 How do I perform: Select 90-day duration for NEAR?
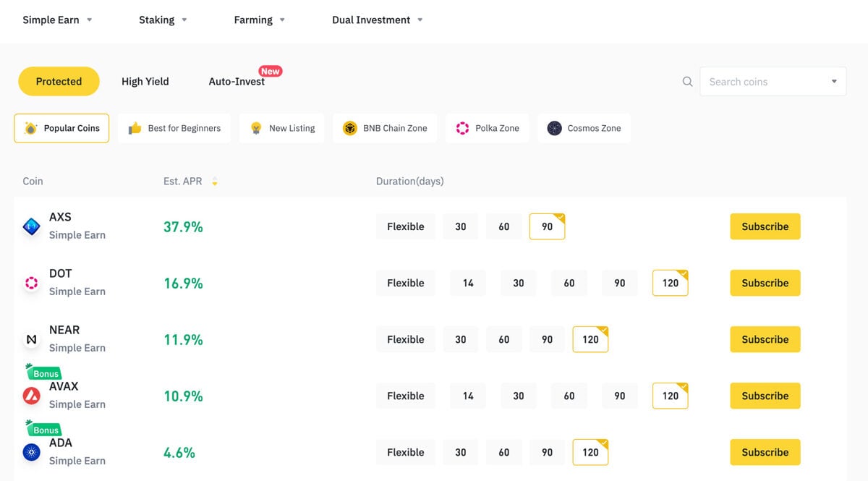pyautogui.click(x=548, y=339)
